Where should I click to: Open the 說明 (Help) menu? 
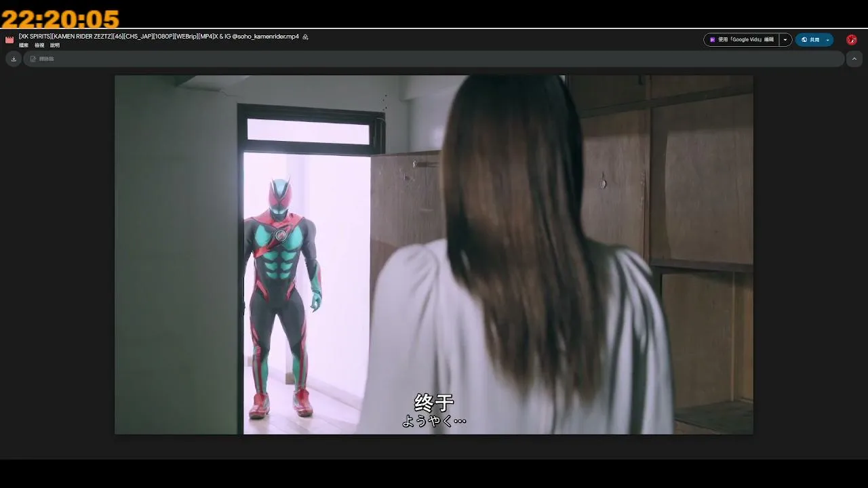(x=55, y=45)
